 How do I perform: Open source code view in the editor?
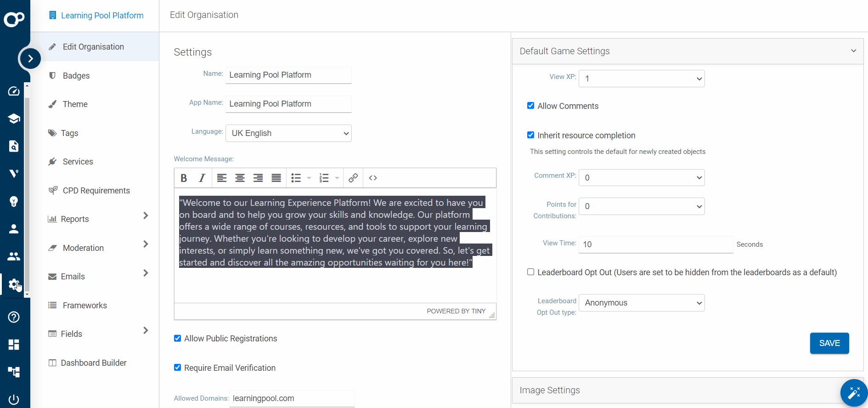point(373,178)
